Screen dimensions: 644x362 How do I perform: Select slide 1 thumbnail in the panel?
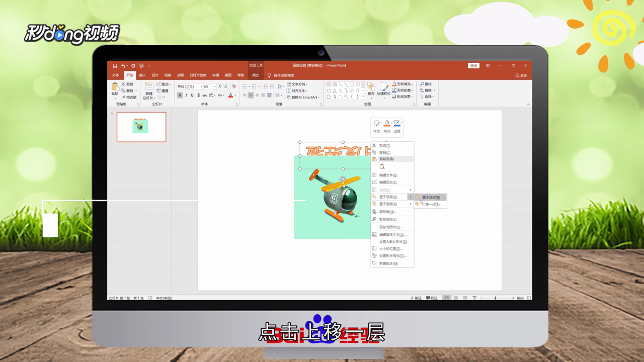click(141, 127)
